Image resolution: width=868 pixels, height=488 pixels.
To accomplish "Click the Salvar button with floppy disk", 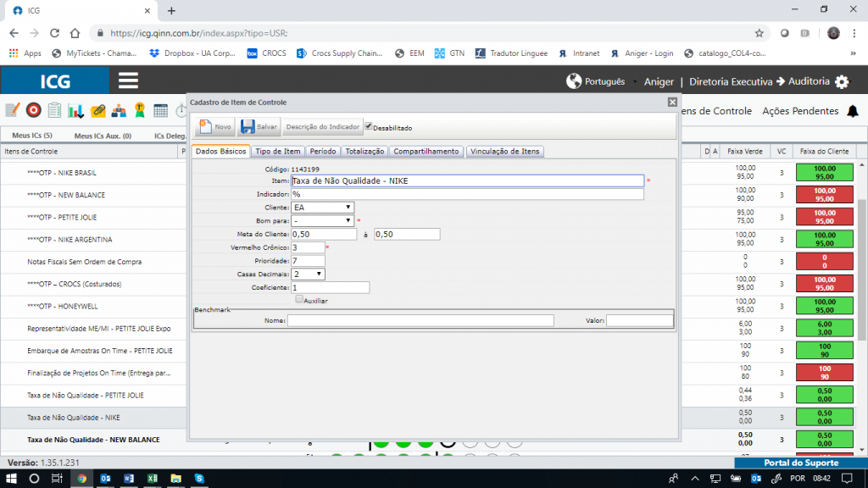I will tap(259, 127).
